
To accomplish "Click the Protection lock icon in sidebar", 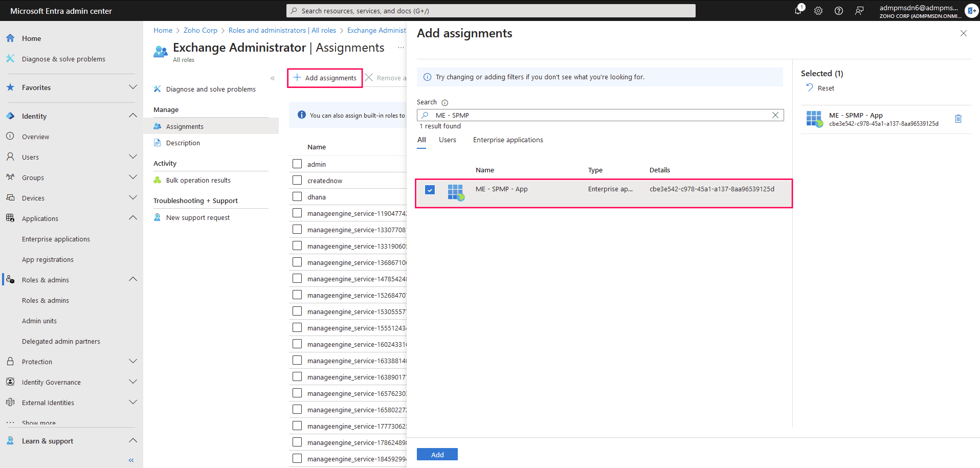I will point(10,362).
